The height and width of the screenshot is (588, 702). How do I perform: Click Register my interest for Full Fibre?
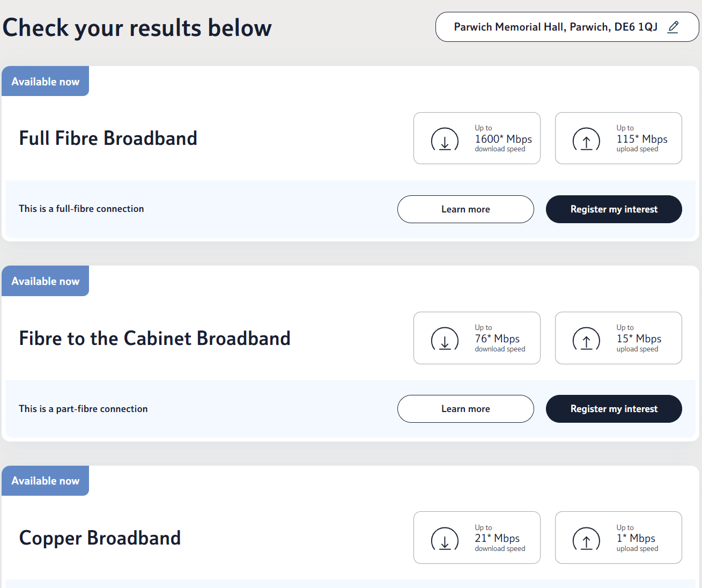614,209
